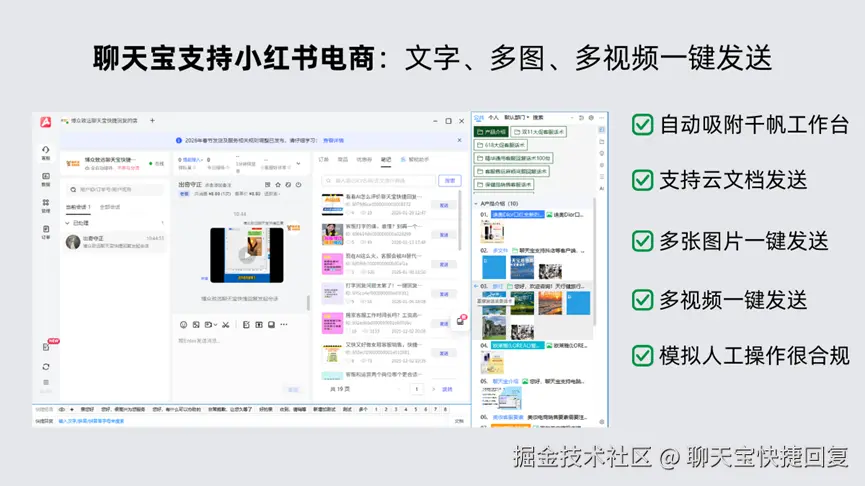
Task: Open the 管理 management icon in left sidebar
Action: 46,205
